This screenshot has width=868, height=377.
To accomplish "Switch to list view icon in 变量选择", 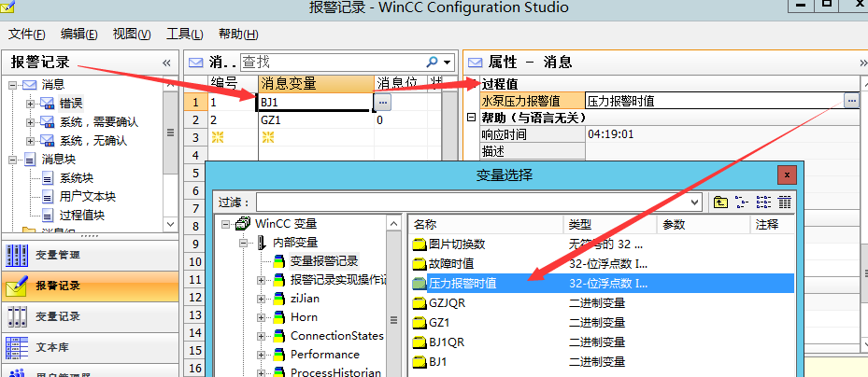I will (763, 202).
